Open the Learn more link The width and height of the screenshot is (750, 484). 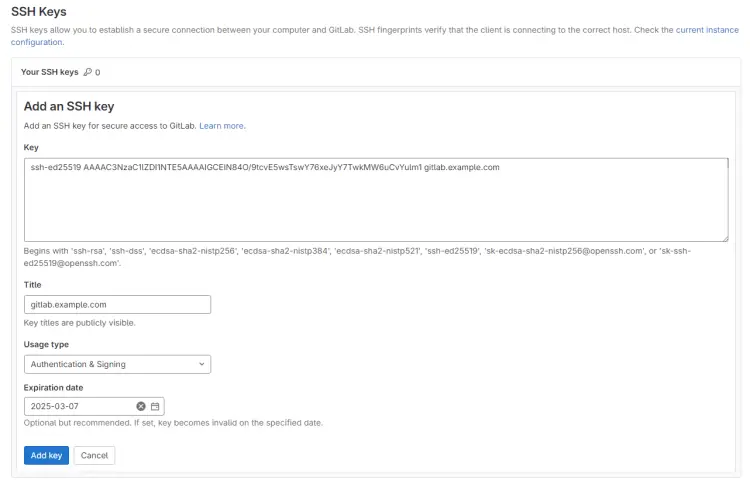(222, 126)
